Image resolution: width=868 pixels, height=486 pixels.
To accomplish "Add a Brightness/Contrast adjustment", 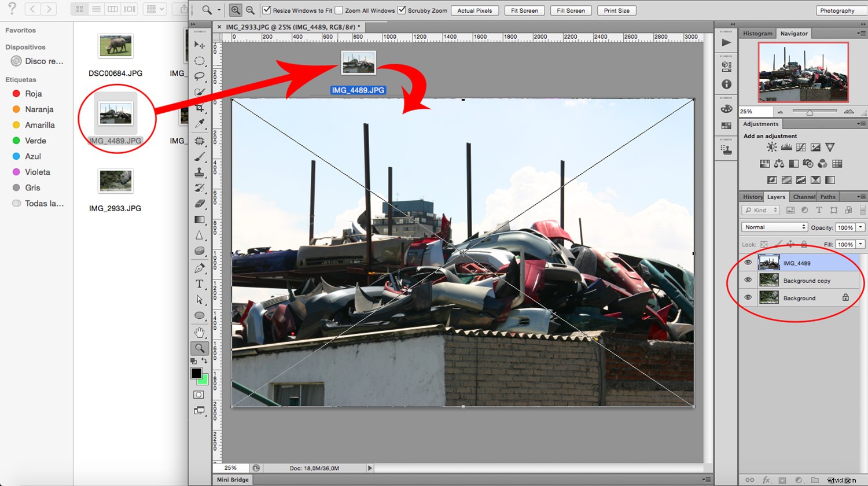I will point(771,147).
